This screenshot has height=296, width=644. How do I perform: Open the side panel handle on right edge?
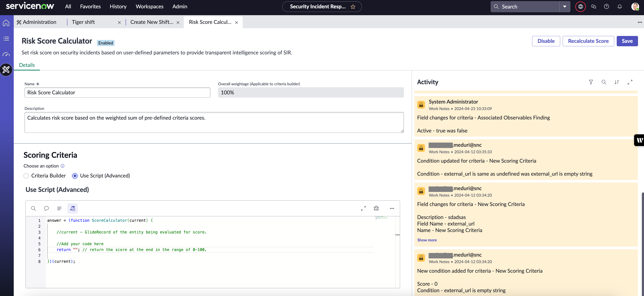click(639, 140)
